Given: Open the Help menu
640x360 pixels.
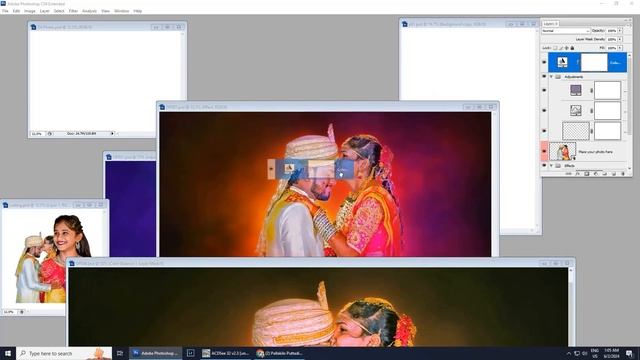Looking at the screenshot, I should tap(138, 11).
